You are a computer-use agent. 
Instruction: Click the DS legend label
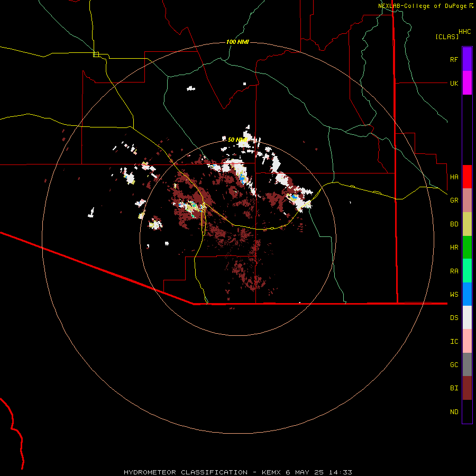coord(454,317)
